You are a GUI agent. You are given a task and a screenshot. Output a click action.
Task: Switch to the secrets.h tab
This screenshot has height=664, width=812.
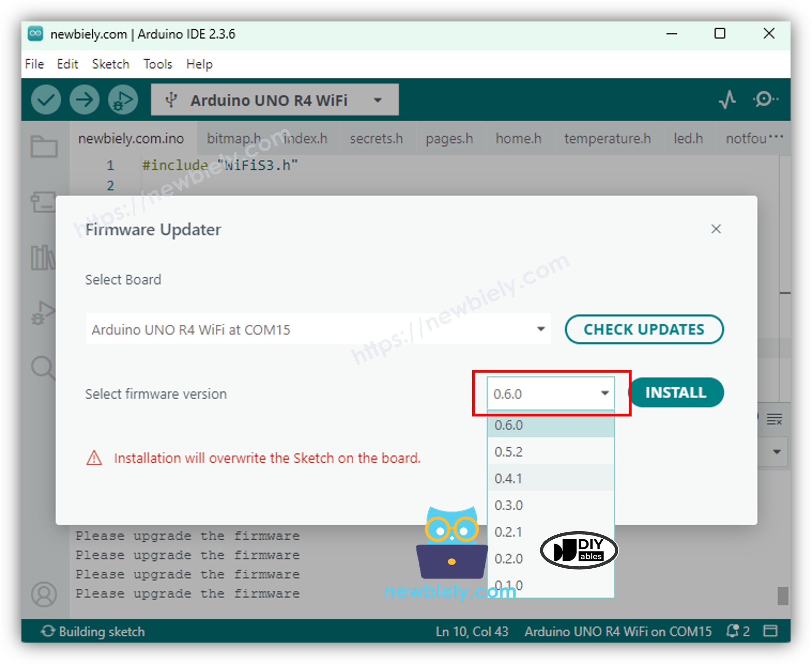point(376,138)
